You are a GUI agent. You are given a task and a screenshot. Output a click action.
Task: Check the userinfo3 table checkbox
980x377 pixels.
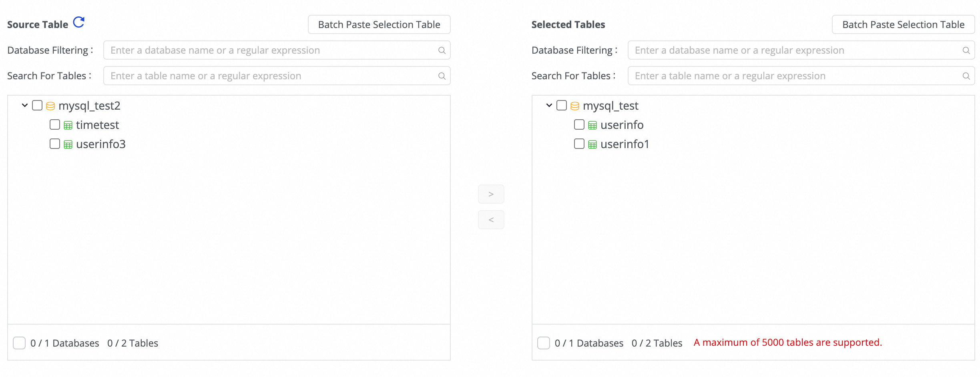point(55,144)
